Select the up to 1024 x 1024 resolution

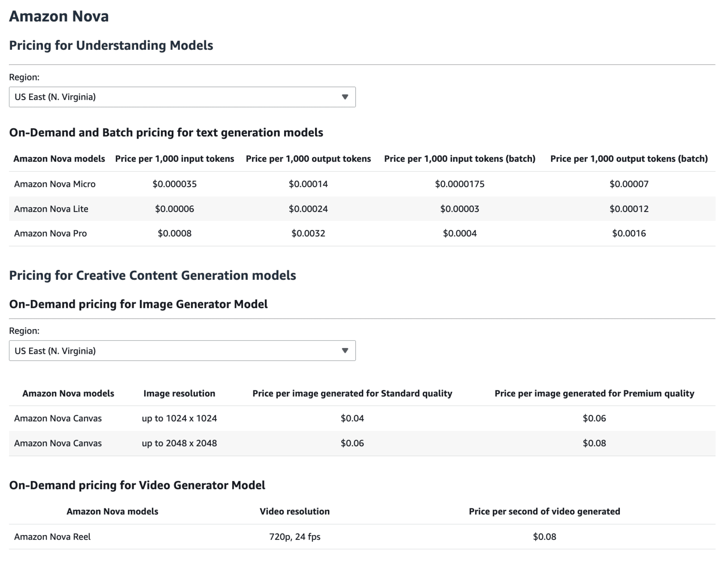(179, 418)
